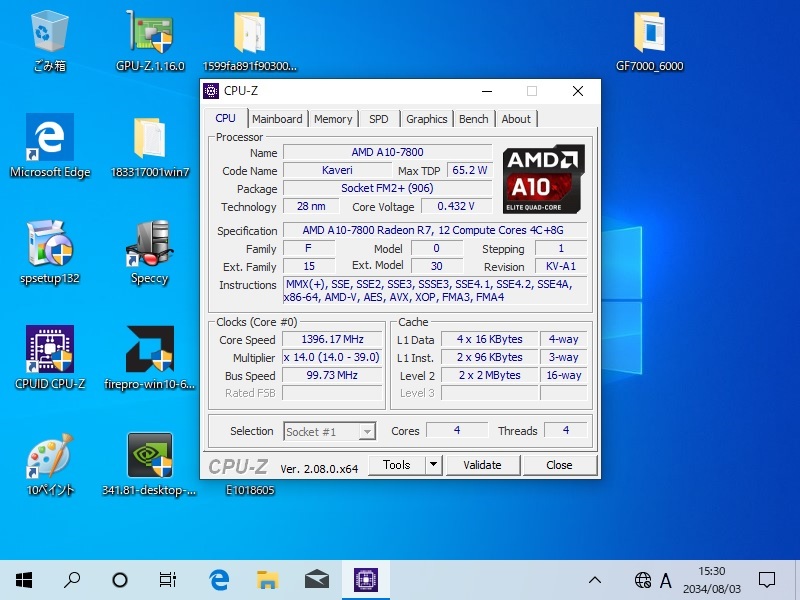Screen dimensions: 800x600
Task: Open the Recycle Bin desktop icon
Action: 49,41
